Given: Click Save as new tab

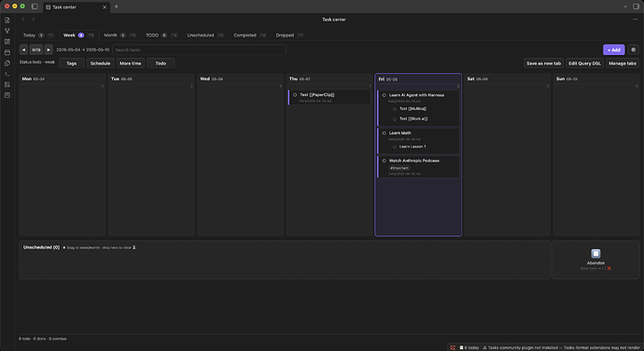Looking at the screenshot, I should 543,63.
